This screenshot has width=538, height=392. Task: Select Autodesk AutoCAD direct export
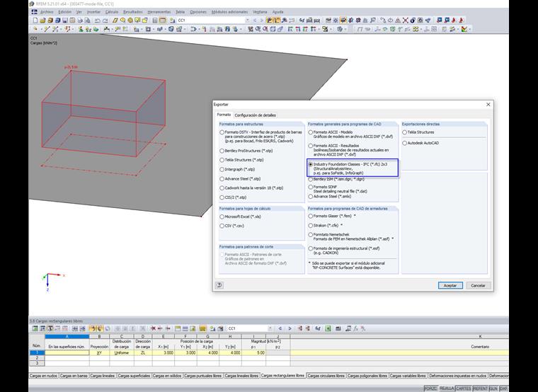click(404, 143)
